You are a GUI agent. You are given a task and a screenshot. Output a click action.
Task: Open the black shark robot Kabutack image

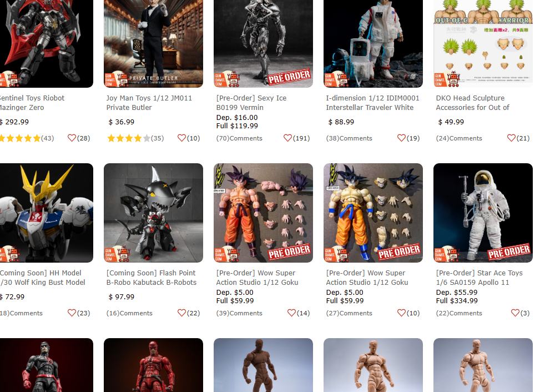(153, 213)
